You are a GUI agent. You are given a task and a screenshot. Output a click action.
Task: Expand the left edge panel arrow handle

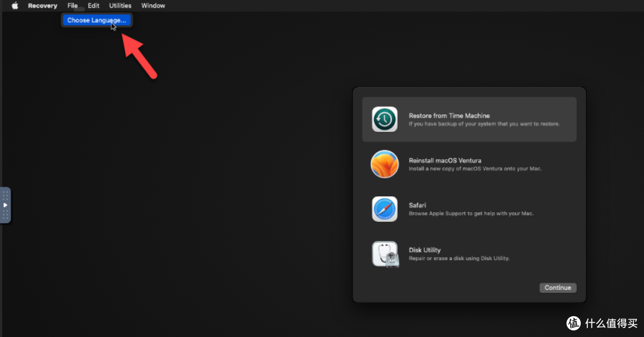click(5, 205)
